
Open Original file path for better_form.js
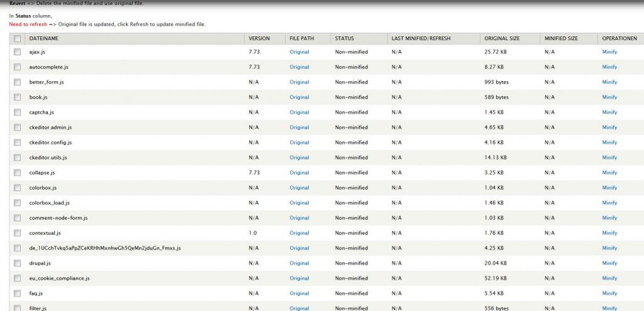[299, 82]
